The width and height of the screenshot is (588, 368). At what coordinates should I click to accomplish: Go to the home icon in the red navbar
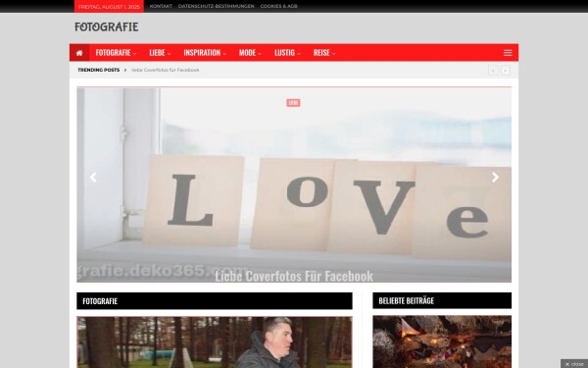pyautogui.click(x=79, y=53)
